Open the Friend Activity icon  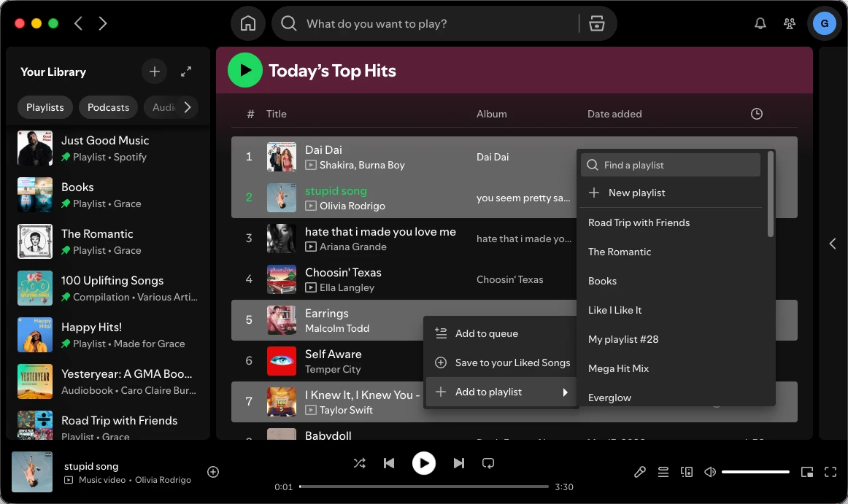[790, 23]
